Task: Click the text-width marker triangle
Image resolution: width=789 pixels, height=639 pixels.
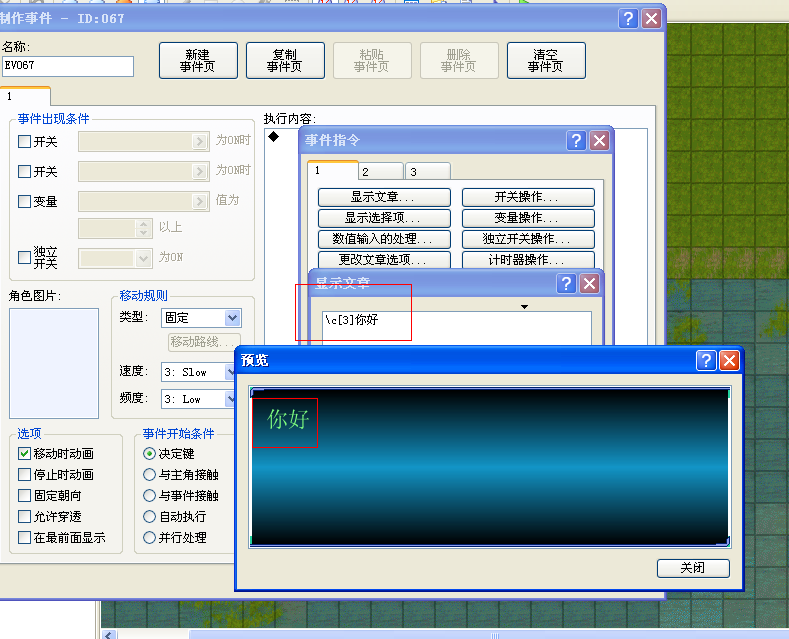Action: tap(524, 306)
